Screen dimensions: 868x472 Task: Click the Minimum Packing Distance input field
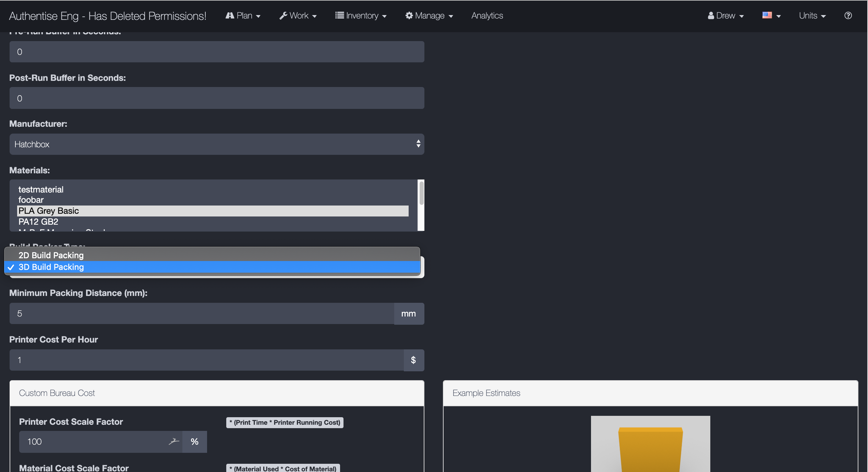click(202, 314)
